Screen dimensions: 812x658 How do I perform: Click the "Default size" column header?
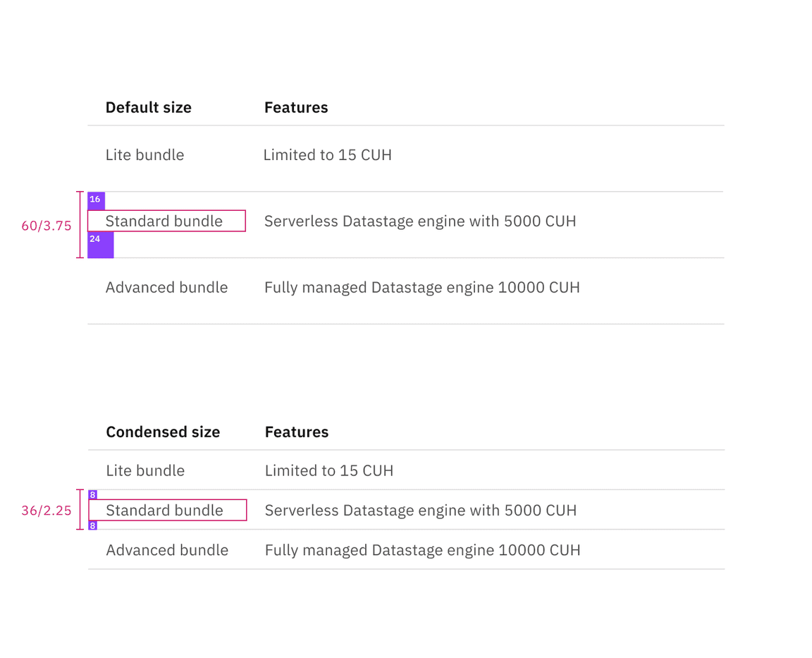click(x=148, y=107)
